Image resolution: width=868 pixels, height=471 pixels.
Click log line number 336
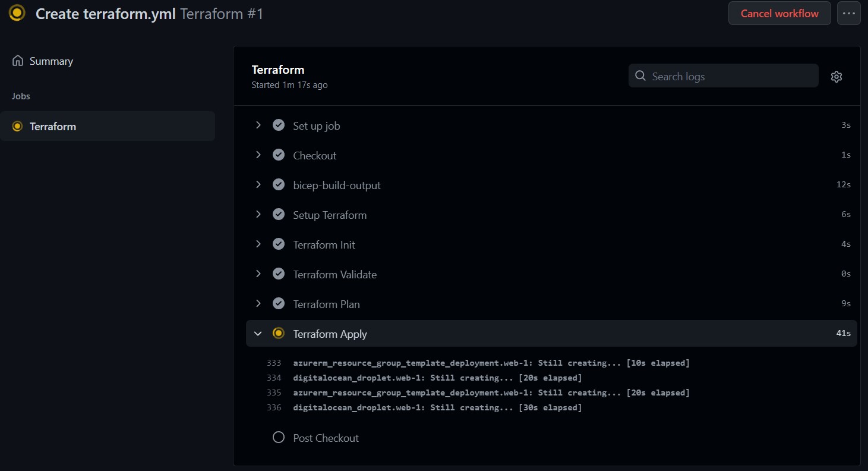coord(274,407)
